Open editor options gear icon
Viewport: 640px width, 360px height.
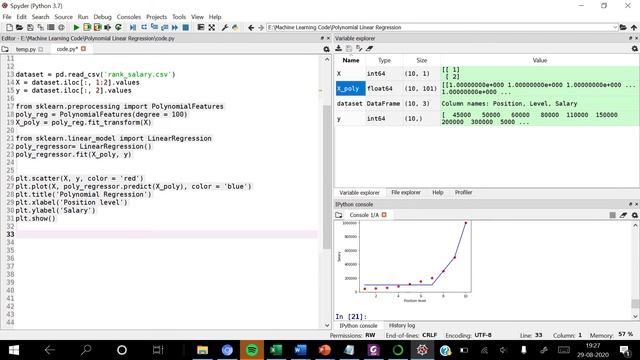pyautogui.click(x=327, y=49)
